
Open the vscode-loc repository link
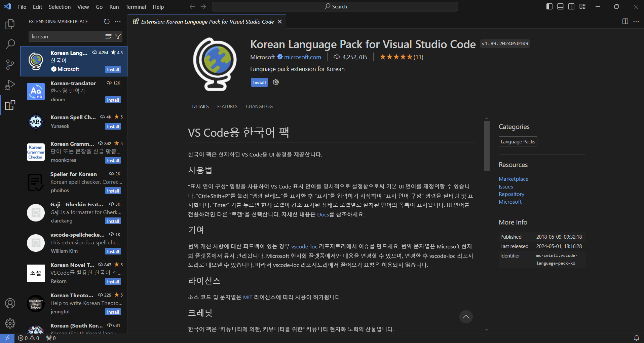(304, 246)
